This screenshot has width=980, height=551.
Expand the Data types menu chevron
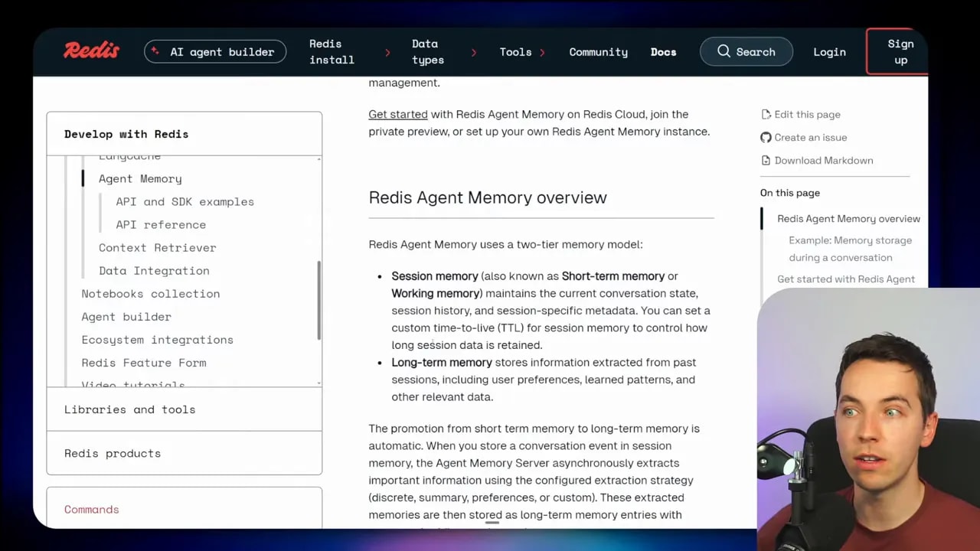pyautogui.click(x=474, y=52)
